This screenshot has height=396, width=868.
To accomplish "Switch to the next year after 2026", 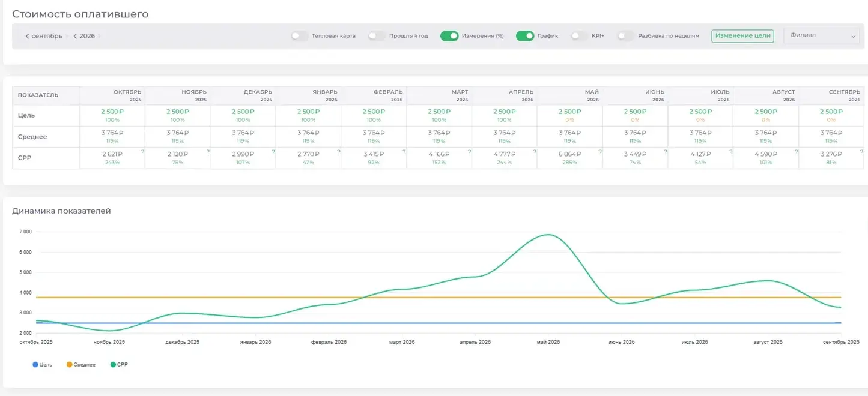I will [99, 36].
